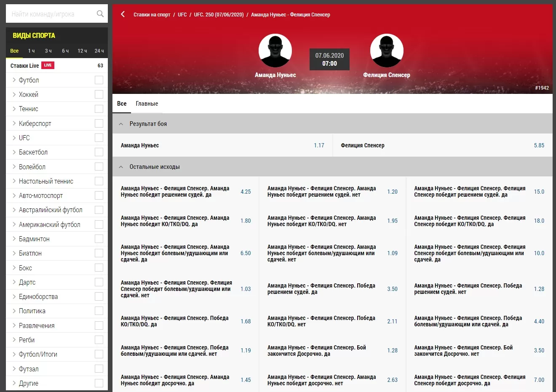Click Аманда Нуньес fighter avatar
The image size is (556, 392).
(275, 51)
